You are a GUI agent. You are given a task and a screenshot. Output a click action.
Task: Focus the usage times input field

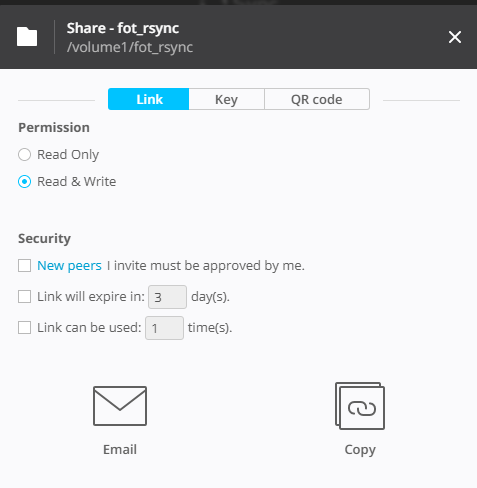164,328
